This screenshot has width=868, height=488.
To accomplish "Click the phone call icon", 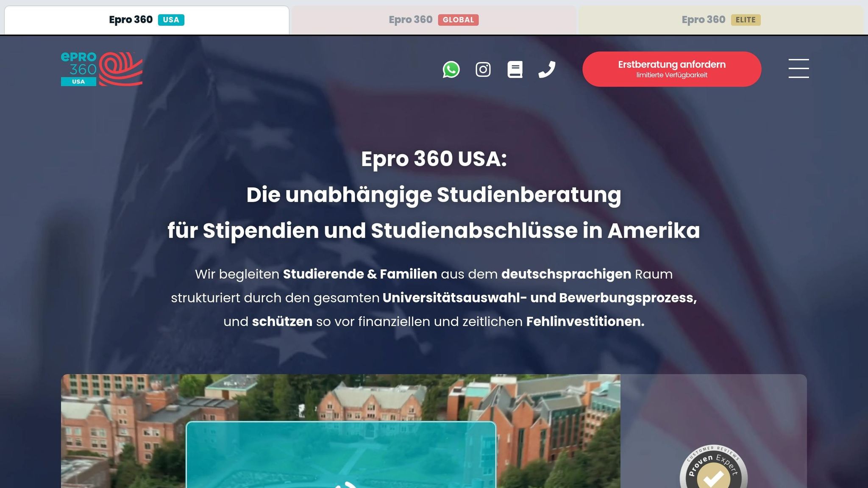I will [547, 69].
